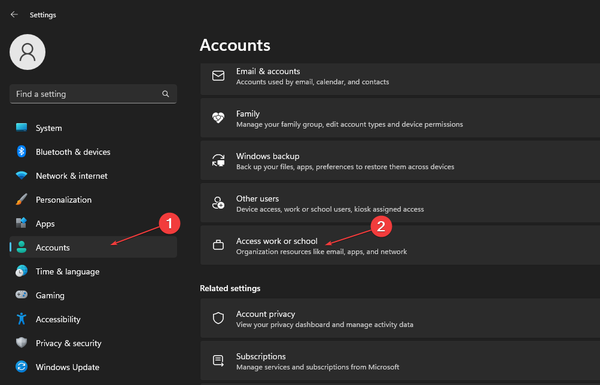Click the Email & accounts envelope icon
Viewport: 600px width, 385px height.
point(218,76)
